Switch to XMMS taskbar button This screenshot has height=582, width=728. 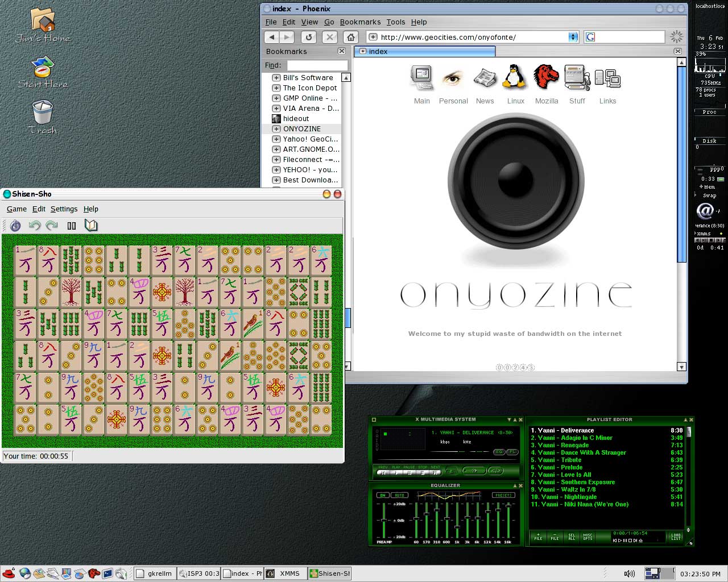[x=286, y=573]
